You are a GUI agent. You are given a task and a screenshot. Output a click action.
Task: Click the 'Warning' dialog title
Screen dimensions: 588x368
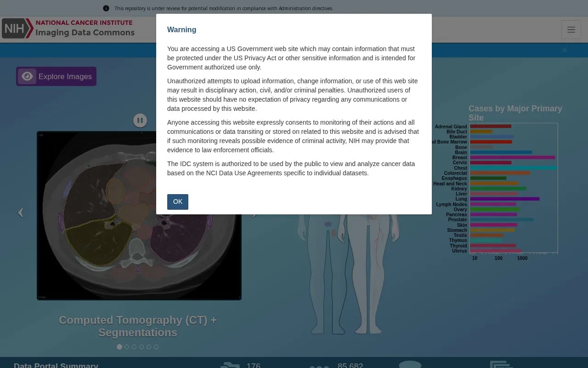(181, 29)
